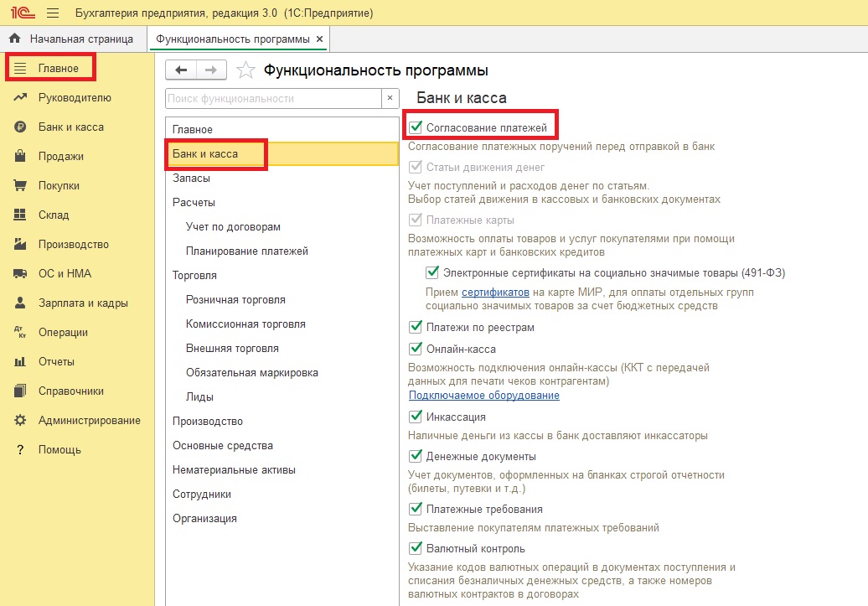Viewport: 868px width, 606px height.
Task: Select Банк и касса in the functionality list
Action: (282, 154)
